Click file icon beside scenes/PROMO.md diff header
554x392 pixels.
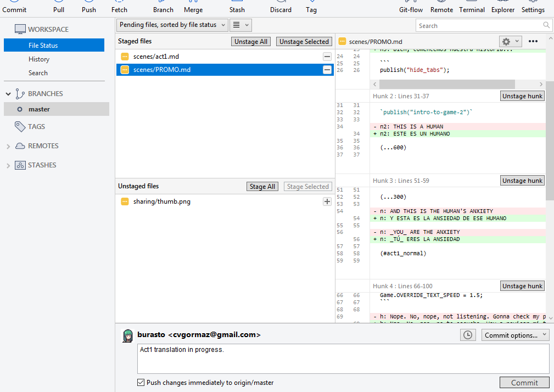(x=342, y=41)
